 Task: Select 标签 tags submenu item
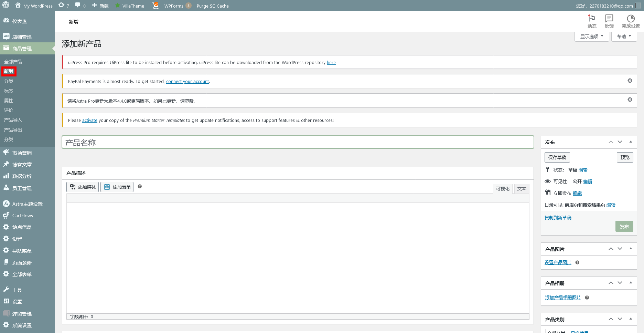[x=9, y=91]
